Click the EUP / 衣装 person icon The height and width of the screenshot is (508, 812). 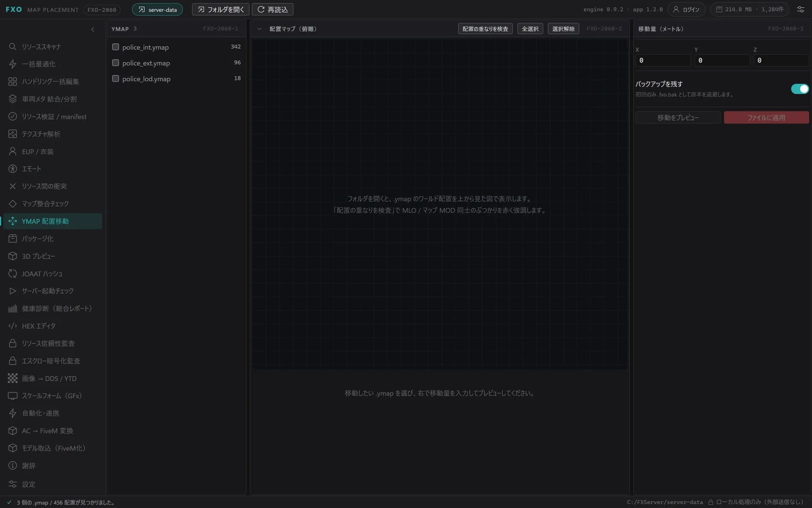coord(13,151)
